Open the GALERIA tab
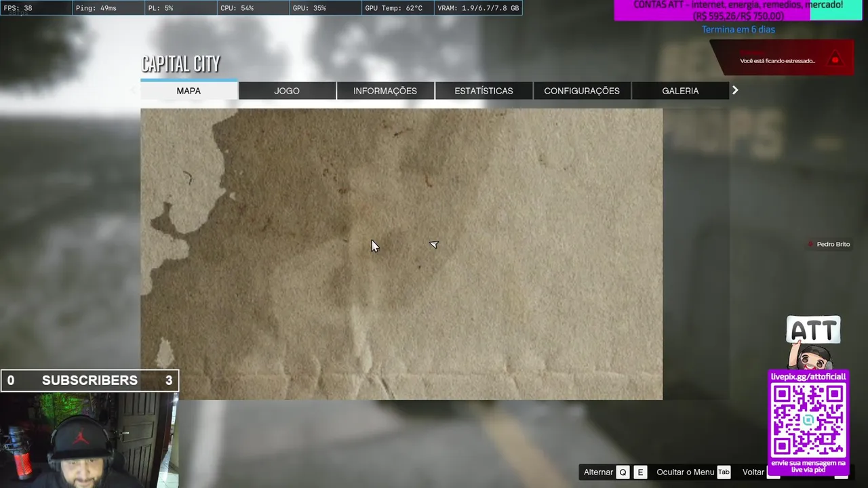The image size is (868, 488). point(680,91)
